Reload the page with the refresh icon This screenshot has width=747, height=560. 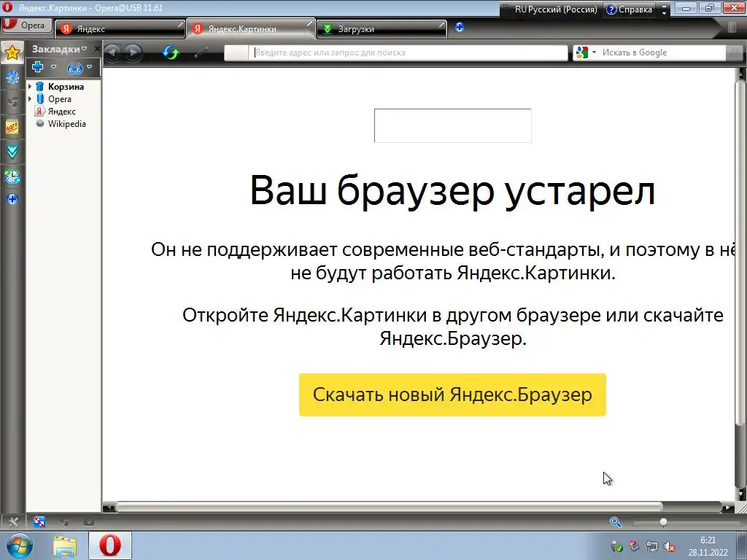point(170,52)
